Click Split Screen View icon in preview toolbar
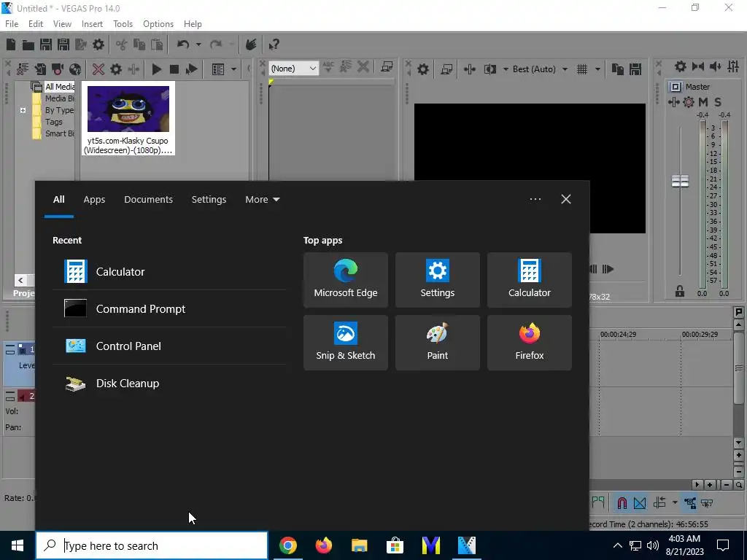Viewport: 747px width, 560px height. pyautogui.click(x=489, y=69)
